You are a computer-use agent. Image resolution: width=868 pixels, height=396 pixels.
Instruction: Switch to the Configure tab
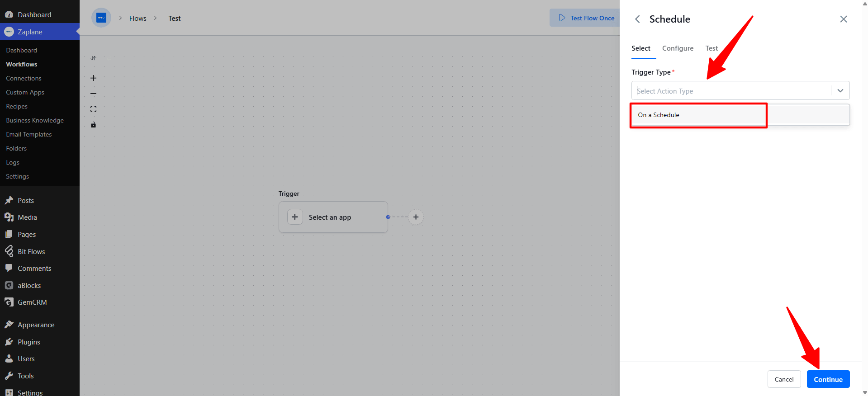point(678,48)
